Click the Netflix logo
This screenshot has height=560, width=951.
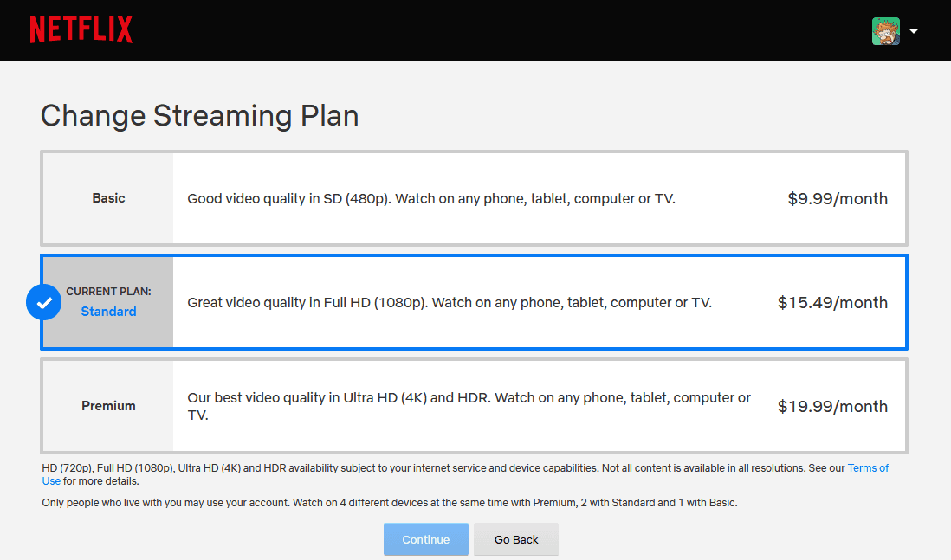[81, 29]
